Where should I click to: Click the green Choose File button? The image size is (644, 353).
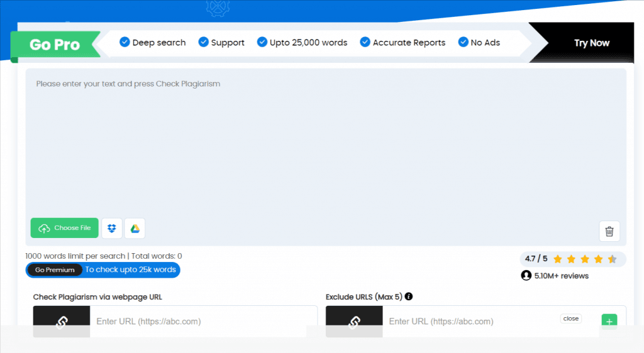(64, 228)
